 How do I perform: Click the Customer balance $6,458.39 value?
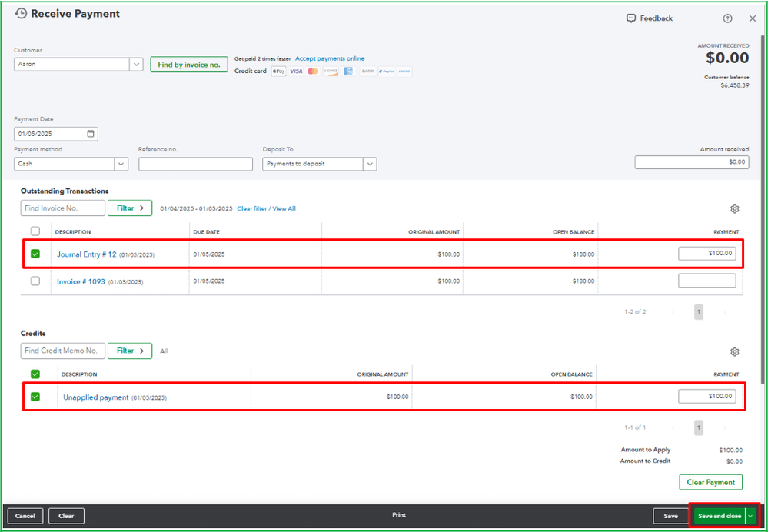click(734, 85)
